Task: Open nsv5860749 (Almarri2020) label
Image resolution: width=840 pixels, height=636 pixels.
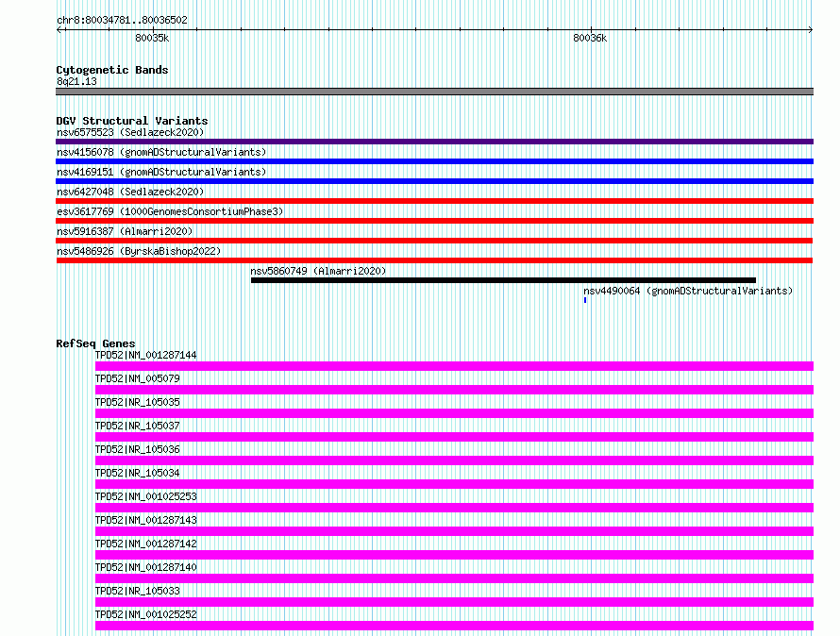Action: point(318,271)
